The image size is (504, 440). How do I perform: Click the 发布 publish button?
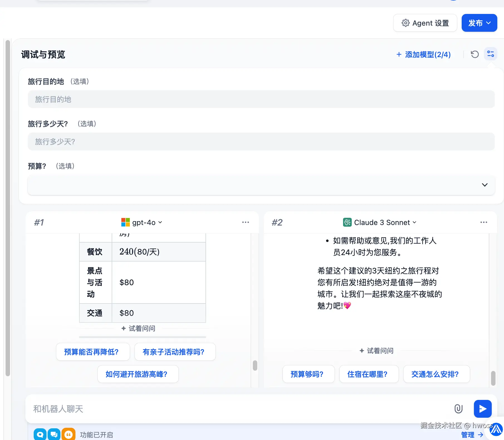(479, 23)
